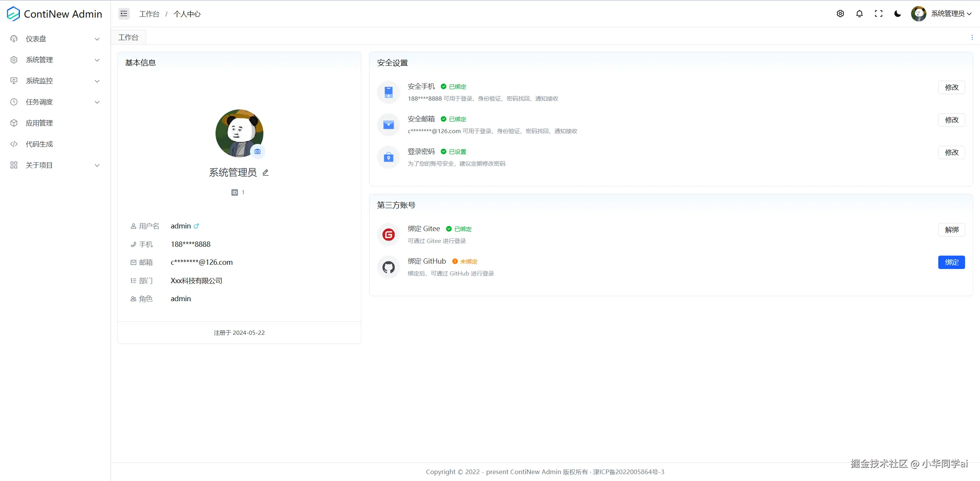Screen dimensions: 980x481
Task: Click the 工作台 breadcrumb link
Action: pos(149,14)
